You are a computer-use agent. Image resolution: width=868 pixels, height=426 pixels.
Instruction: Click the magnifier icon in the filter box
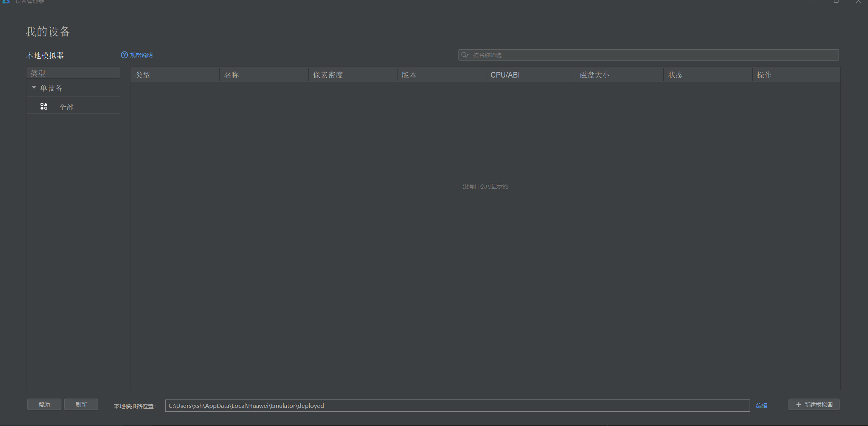[x=464, y=55]
